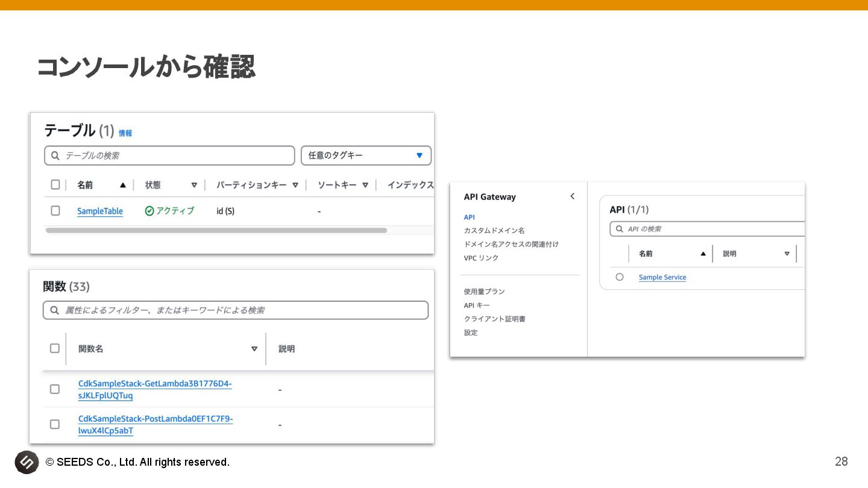Click magnifier icon in API の検索 box
868x488 pixels.
620,229
